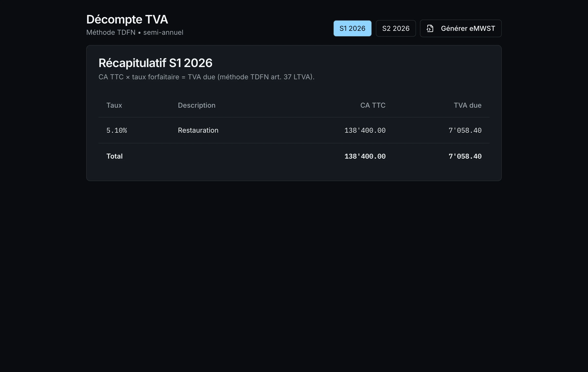Image resolution: width=588 pixels, height=372 pixels.
Task: Click the Décompte TVA page title
Action: [x=127, y=19]
